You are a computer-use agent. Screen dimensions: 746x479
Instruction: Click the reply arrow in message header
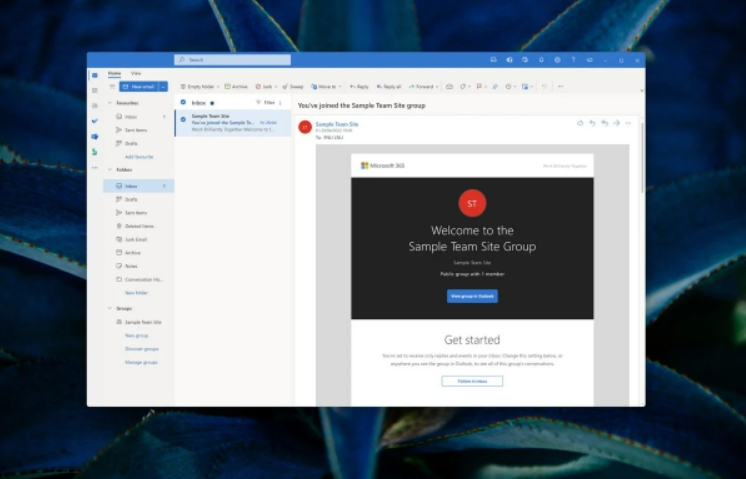(592, 123)
